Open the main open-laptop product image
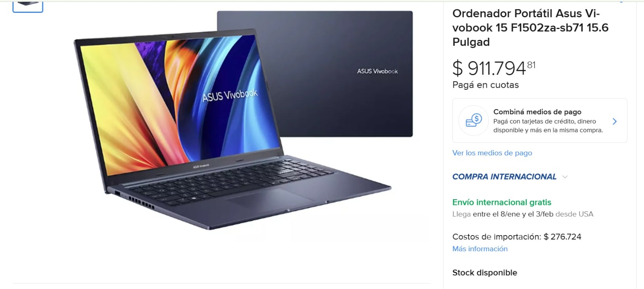Screen dimensions: 644x289 tap(232, 129)
